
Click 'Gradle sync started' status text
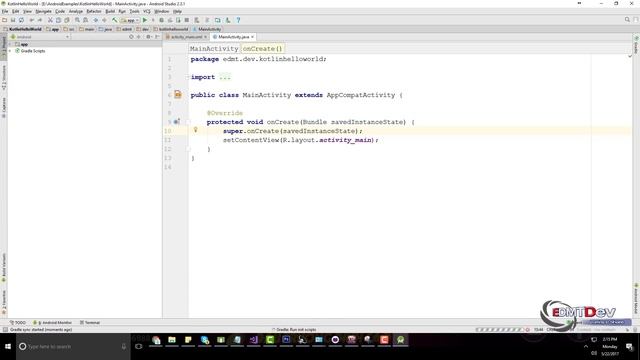point(41,329)
